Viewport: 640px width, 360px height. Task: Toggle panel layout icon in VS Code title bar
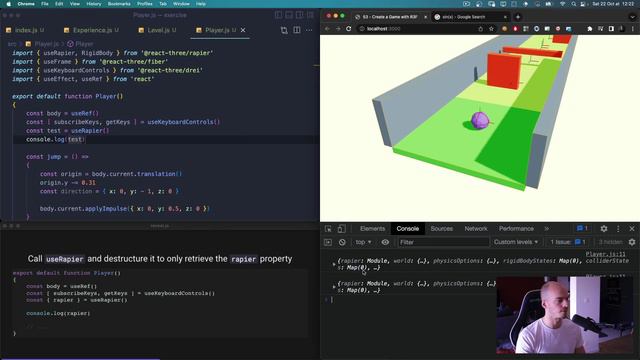pyautogui.click(x=289, y=15)
